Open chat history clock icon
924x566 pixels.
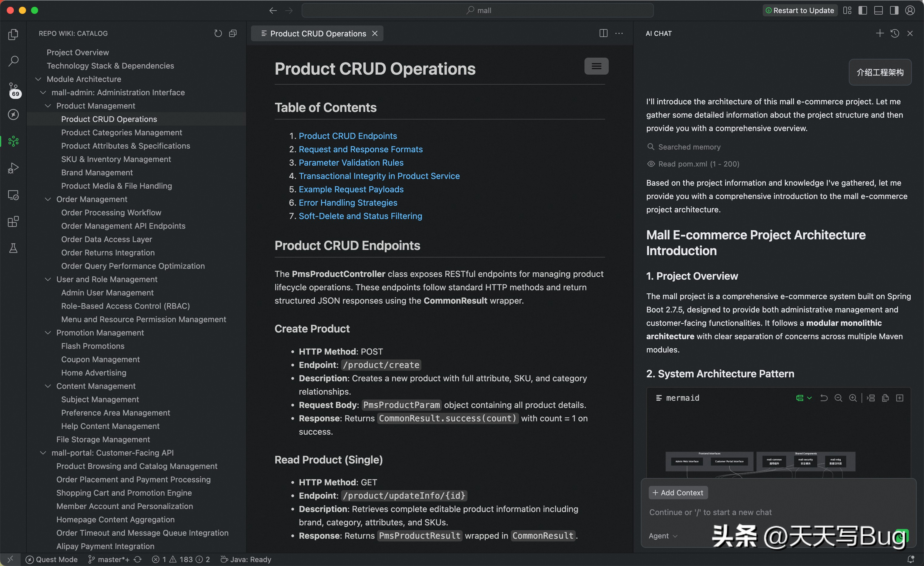pyautogui.click(x=895, y=33)
